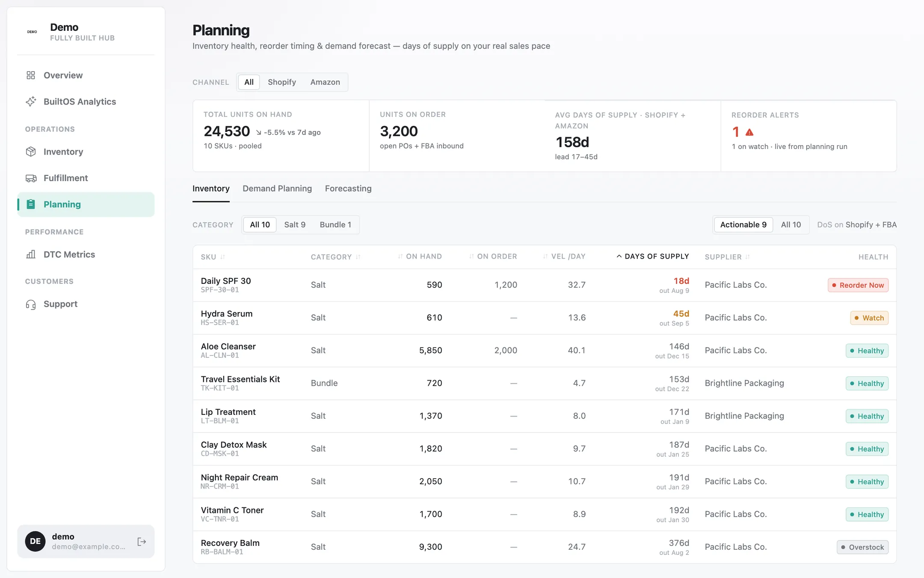Open the demo user account card
The height and width of the screenshot is (578, 924).
tap(86, 542)
